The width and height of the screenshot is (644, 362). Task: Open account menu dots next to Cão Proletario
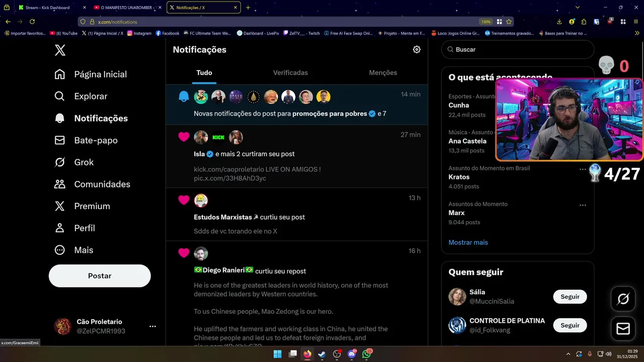pos(152,326)
